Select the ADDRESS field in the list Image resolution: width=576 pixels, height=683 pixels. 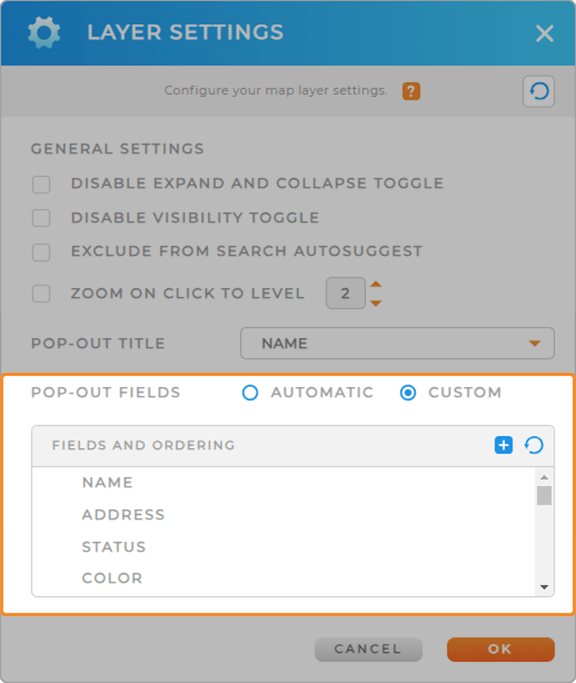coord(123,515)
